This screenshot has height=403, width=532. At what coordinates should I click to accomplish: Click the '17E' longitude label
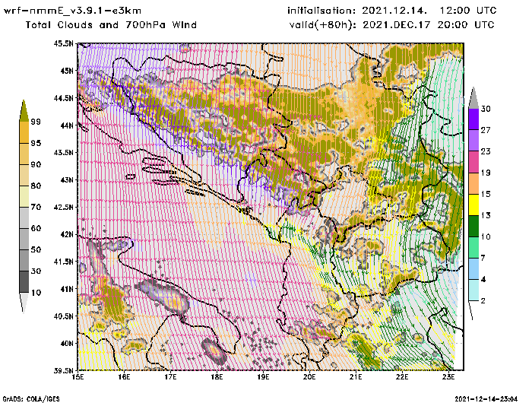170,377
